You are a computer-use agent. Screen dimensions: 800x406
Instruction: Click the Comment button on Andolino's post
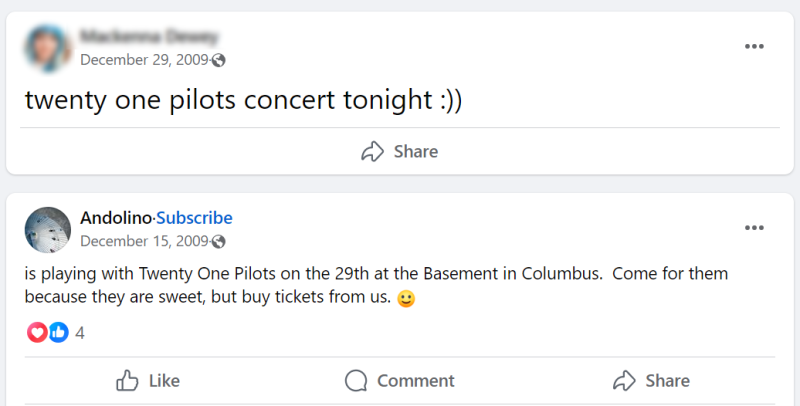(x=399, y=380)
